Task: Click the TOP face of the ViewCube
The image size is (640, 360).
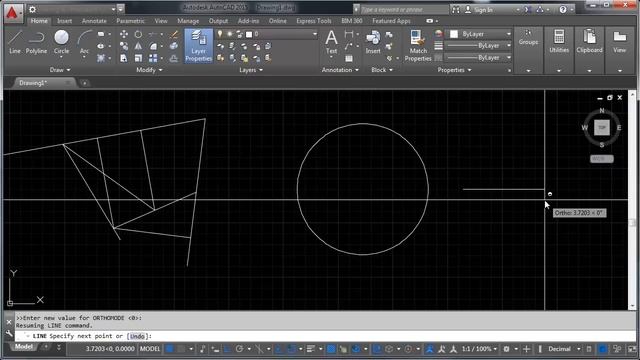Action: 602,127
